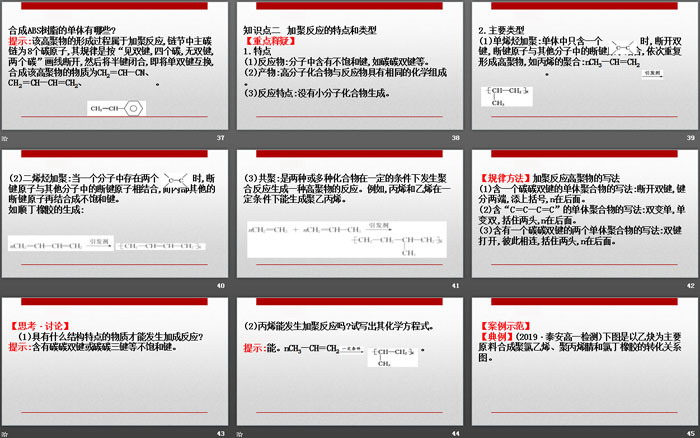Click the animation icon below slide 45

tap(474, 432)
